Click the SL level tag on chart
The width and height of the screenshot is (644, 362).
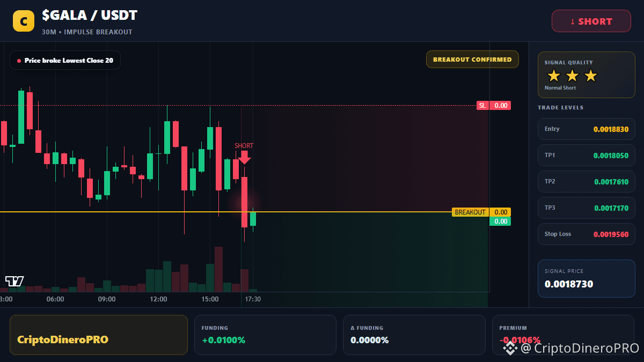click(x=494, y=106)
